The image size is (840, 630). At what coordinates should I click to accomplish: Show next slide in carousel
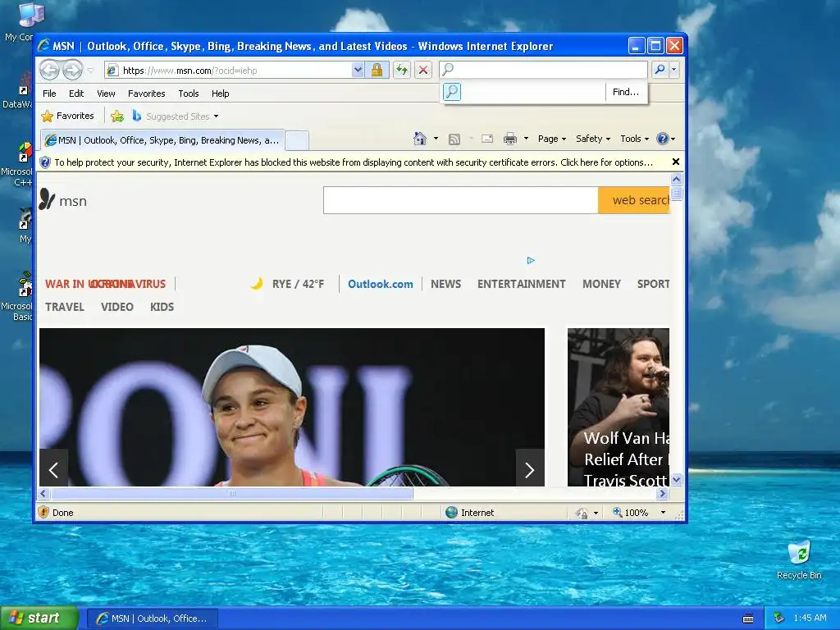pos(530,470)
